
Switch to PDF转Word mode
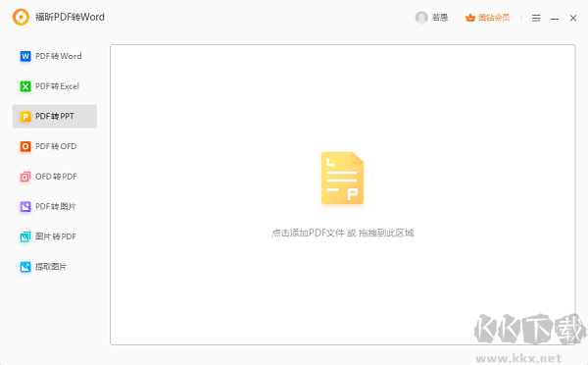[55, 56]
